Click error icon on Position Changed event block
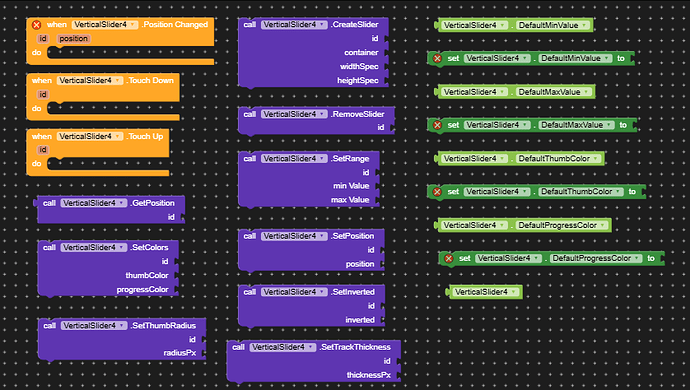The width and height of the screenshot is (690, 390). tap(37, 25)
